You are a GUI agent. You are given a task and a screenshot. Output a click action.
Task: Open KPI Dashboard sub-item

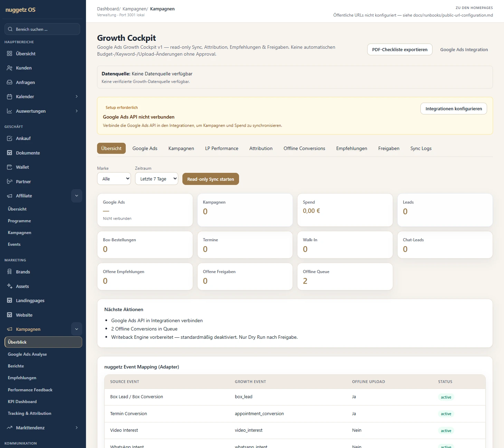coord(22,402)
